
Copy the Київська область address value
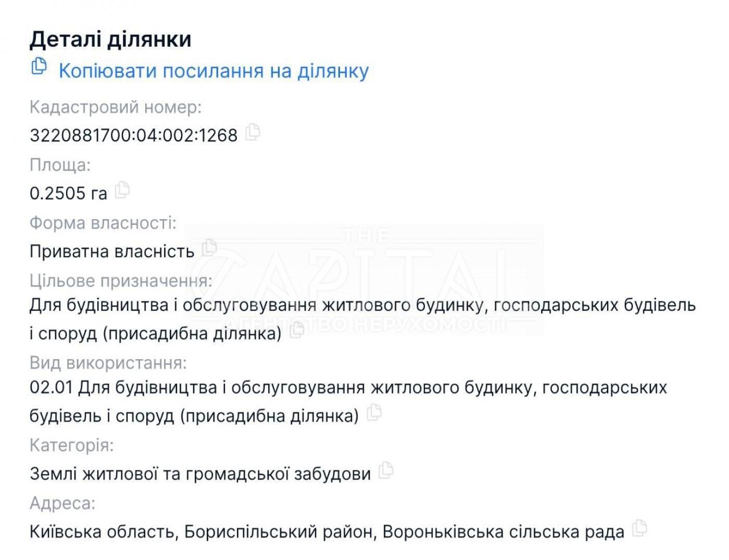pyautogui.click(x=639, y=529)
